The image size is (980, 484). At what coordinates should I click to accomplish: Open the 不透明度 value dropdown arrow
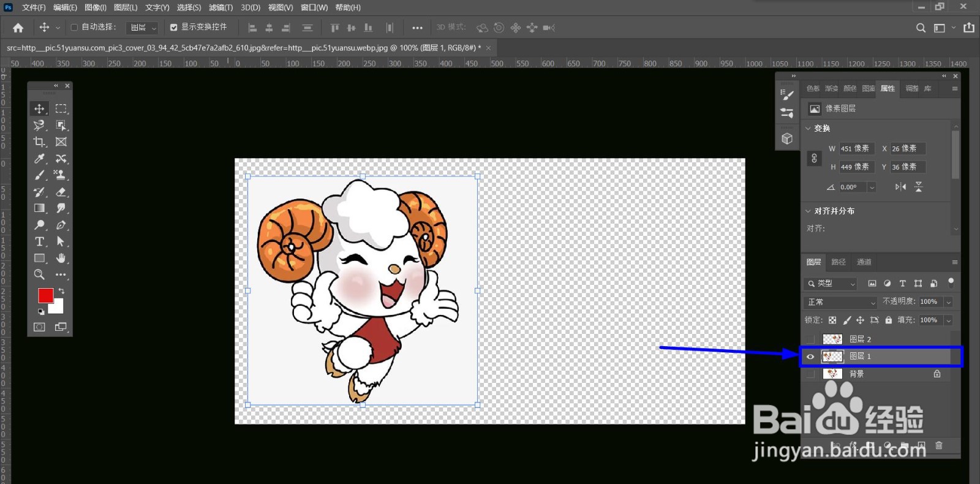tap(948, 302)
